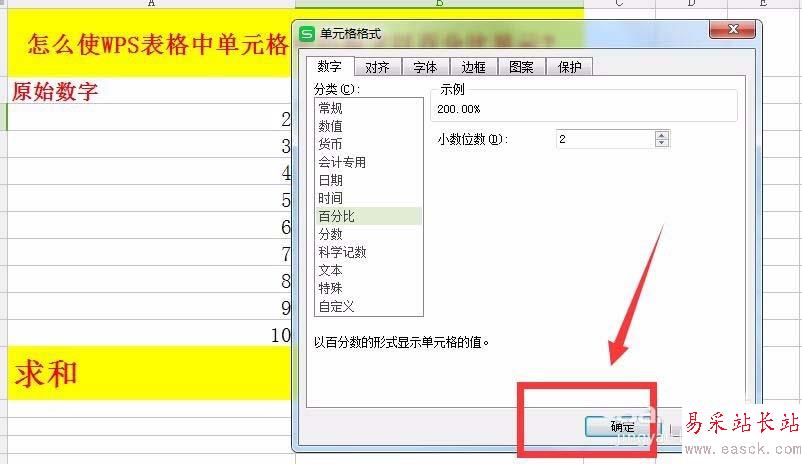Choose 自定义 category option
This screenshot has height=464, width=802.
click(368, 306)
